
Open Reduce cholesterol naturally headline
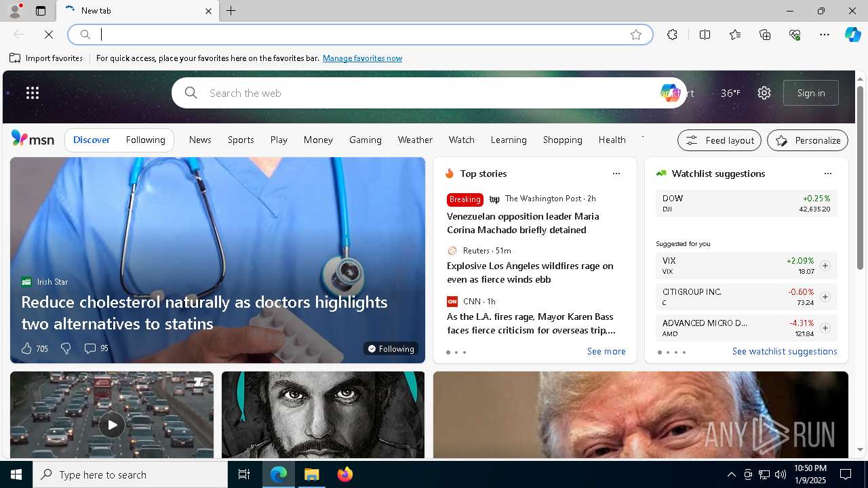pyautogui.click(x=204, y=312)
